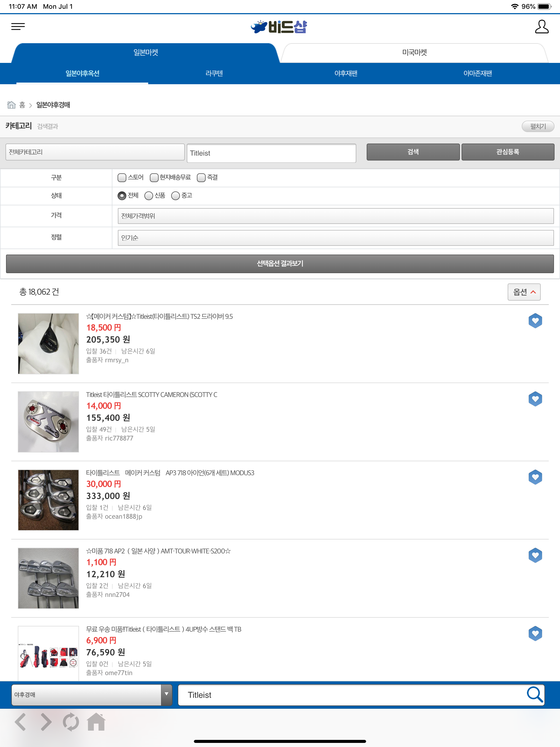Favorite the 718 AP2 AMT TOUR listing
The image size is (560, 747).
535,556
